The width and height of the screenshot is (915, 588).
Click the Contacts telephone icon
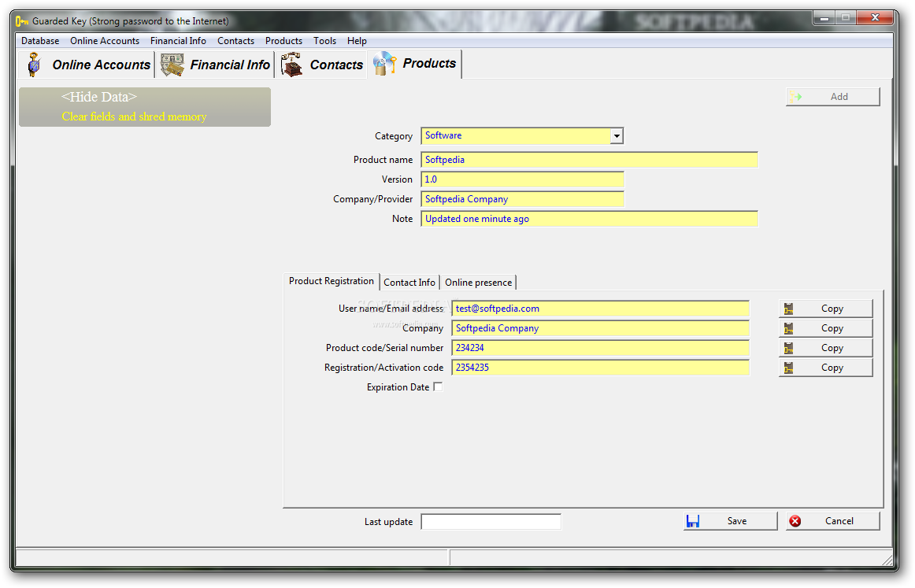(x=291, y=65)
